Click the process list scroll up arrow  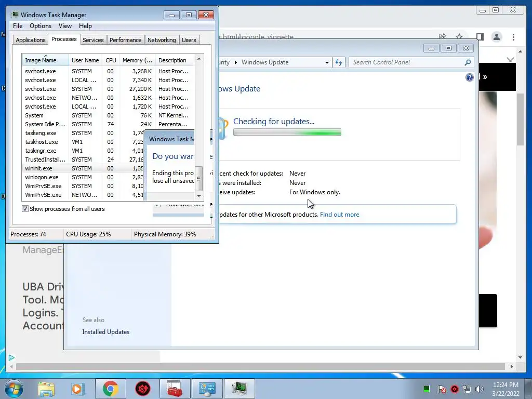coord(199,59)
